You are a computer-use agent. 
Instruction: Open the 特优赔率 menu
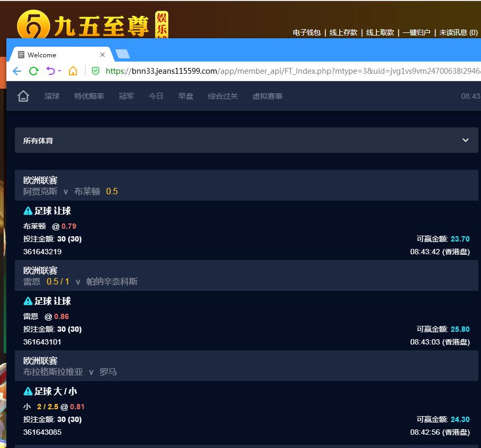click(89, 96)
